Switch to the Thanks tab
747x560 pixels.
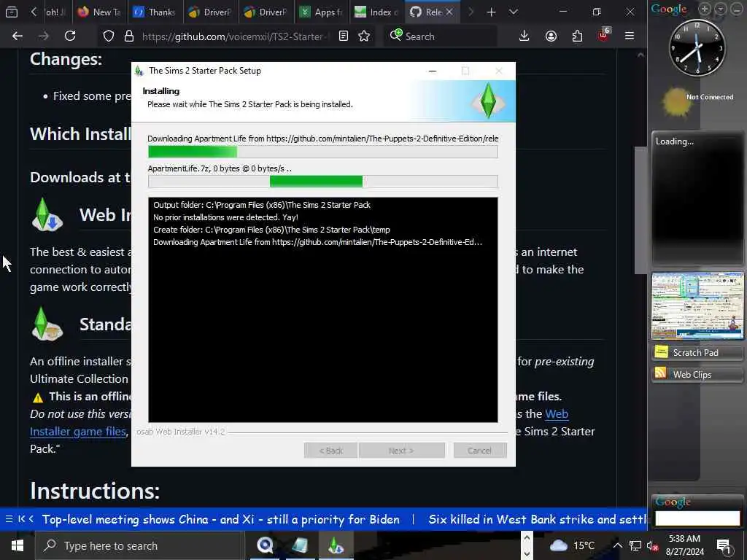pyautogui.click(x=155, y=12)
